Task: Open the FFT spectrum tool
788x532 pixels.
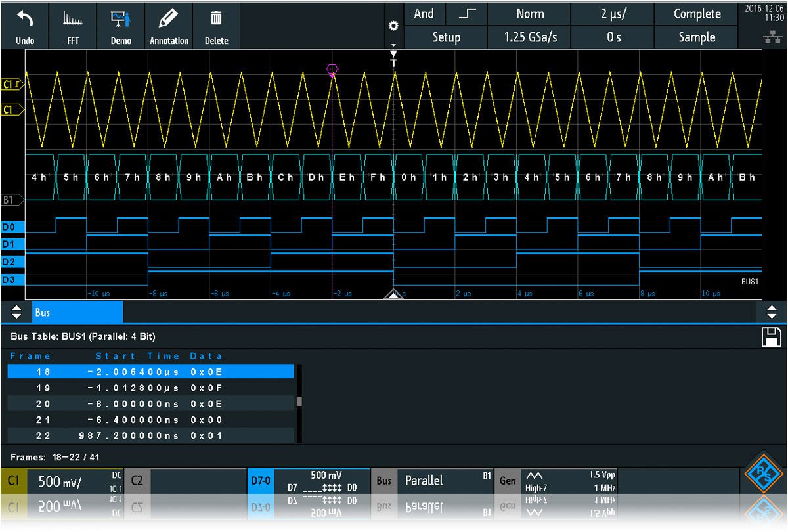Action: coord(72,19)
